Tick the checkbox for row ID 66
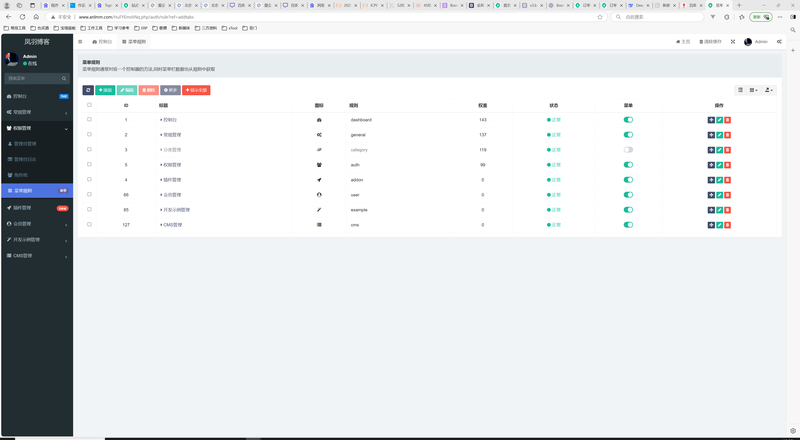The height and width of the screenshot is (440, 800). pos(89,194)
